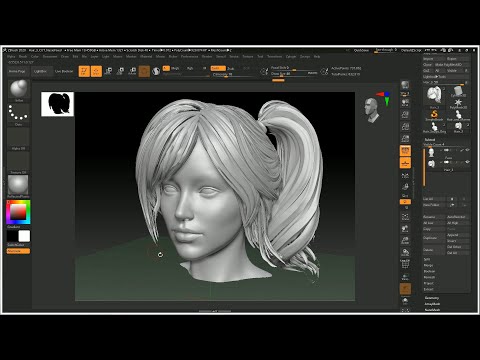The width and height of the screenshot is (480, 360).
Task: Click the Line Fill PolyF grid icon
Action: click(x=405, y=264)
